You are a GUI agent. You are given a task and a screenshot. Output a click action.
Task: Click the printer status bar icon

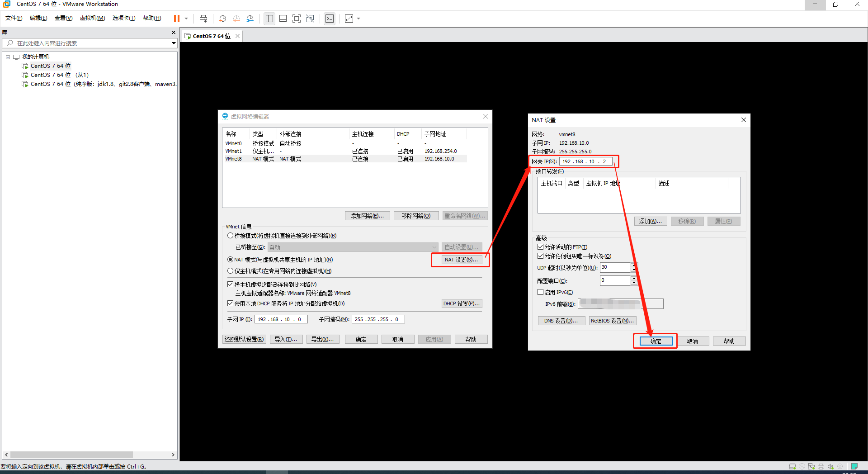click(x=821, y=466)
